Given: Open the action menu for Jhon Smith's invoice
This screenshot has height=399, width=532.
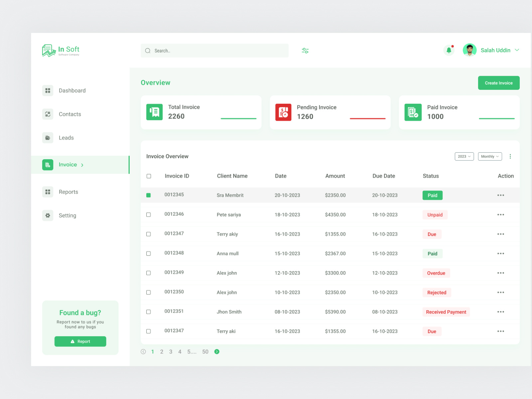Looking at the screenshot, I should click(501, 312).
